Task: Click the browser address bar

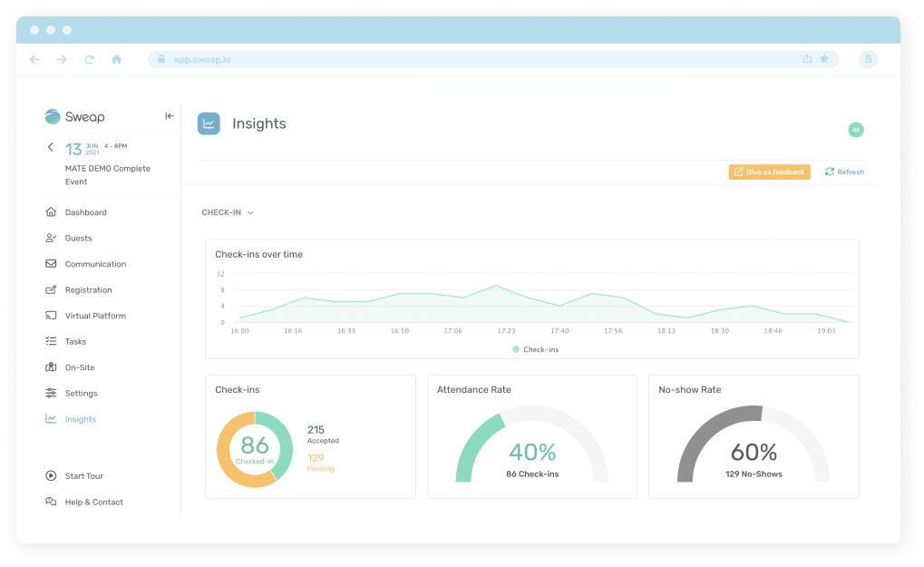Action: [472, 60]
